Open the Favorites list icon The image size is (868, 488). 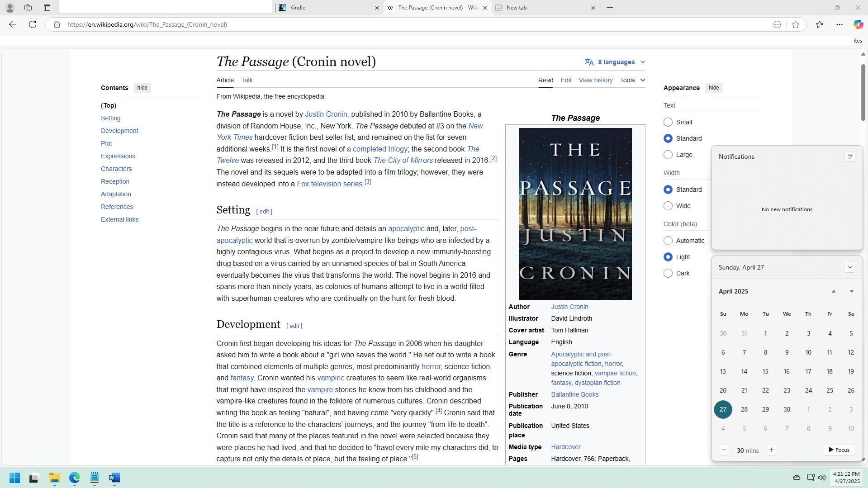[x=820, y=24]
